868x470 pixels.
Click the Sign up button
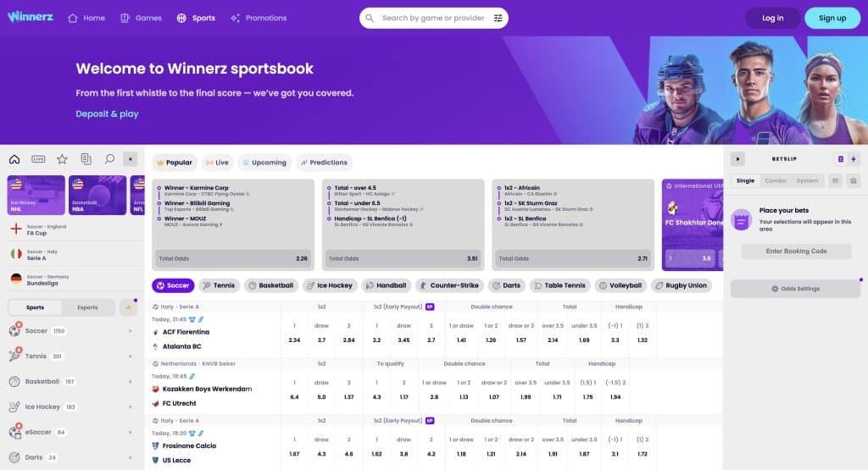click(x=832, y=18)
